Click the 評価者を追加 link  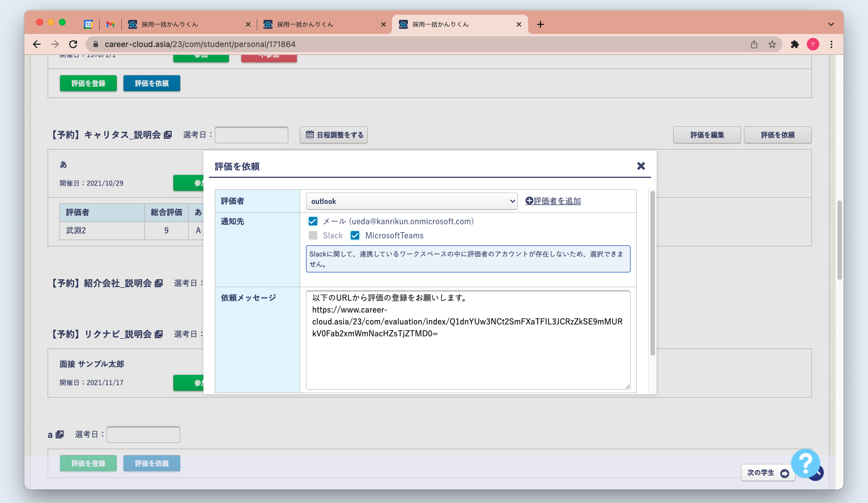554,201
